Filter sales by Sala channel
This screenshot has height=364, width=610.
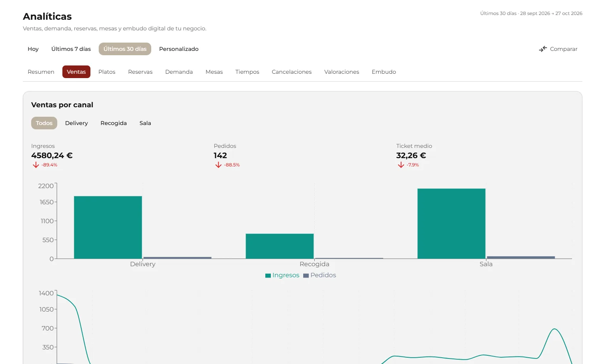pyautogui.click(x=145, y=123)
